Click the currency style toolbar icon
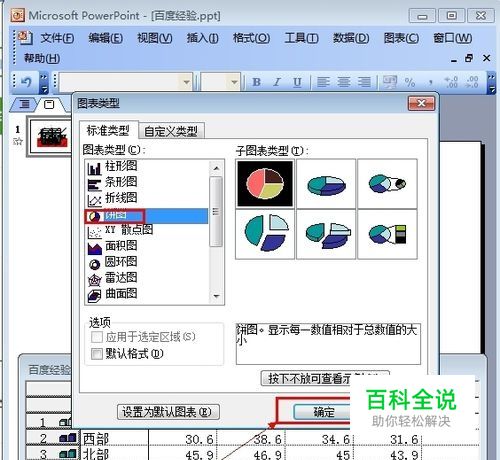 (x=390, y=82)
